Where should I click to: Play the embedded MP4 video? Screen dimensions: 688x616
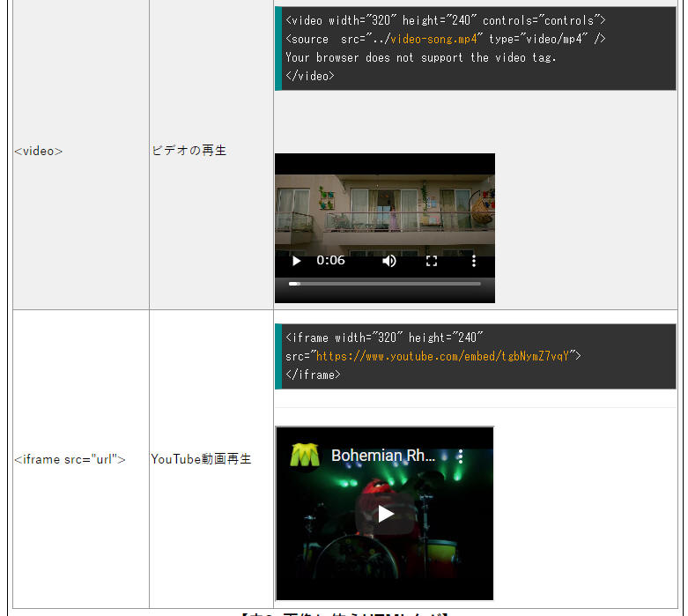297,261
